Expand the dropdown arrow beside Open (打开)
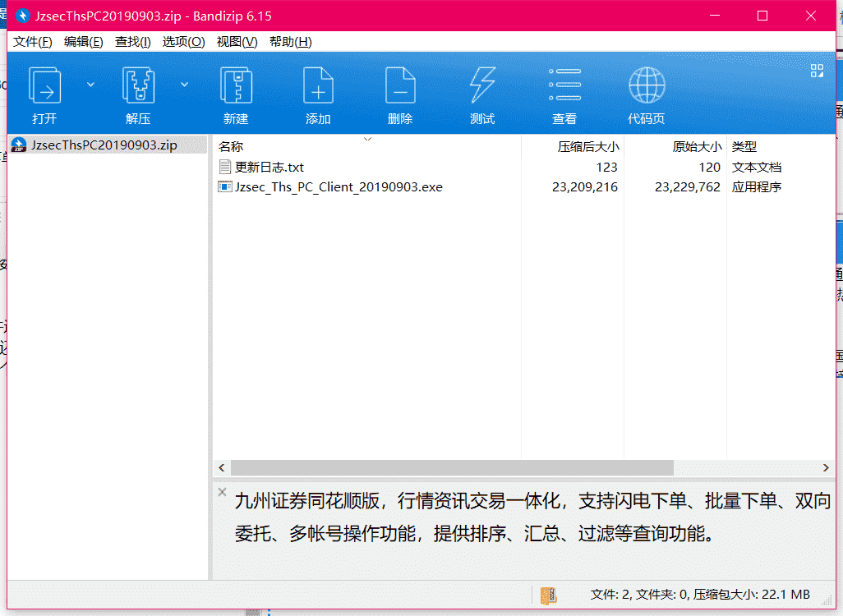This screenshot has width=843, height=616. pyautogui.click(x=91, y=85)
